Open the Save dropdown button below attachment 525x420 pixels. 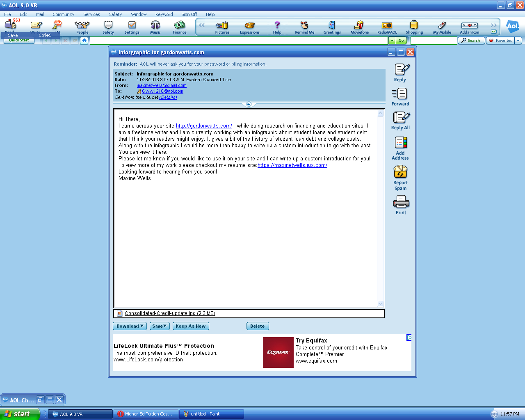[160, 326]
